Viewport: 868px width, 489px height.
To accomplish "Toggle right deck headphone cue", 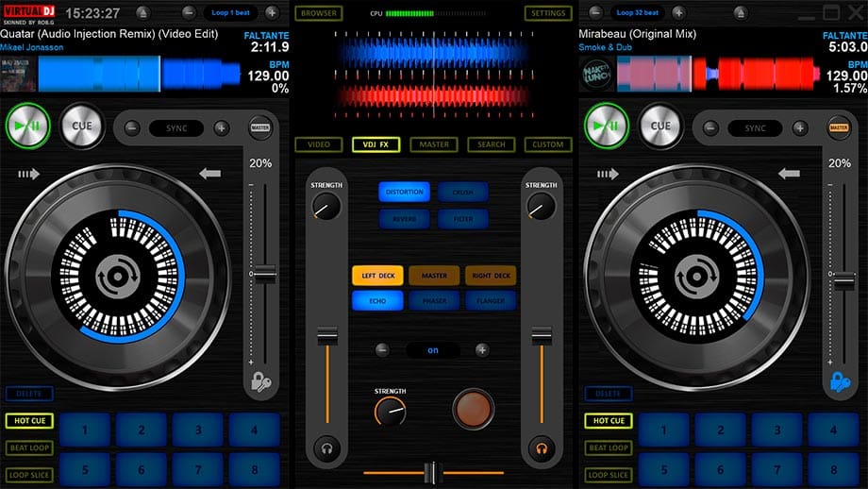I will point(541,448).
